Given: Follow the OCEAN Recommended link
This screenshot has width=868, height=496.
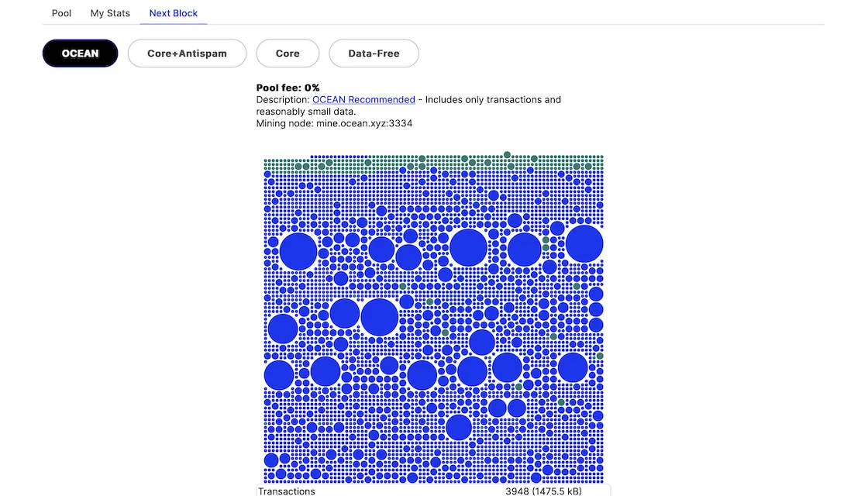Looking at the screenshot, I should click(x=363, y=100).
